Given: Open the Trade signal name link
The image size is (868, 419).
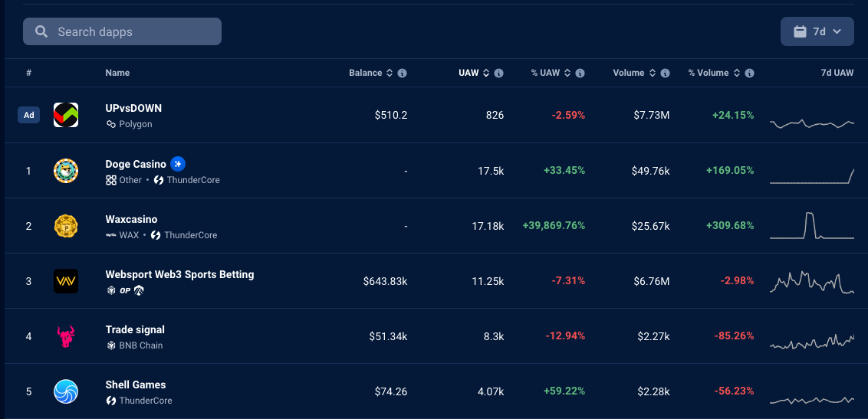Looking at the screenshot, I should tap(135, 329).
